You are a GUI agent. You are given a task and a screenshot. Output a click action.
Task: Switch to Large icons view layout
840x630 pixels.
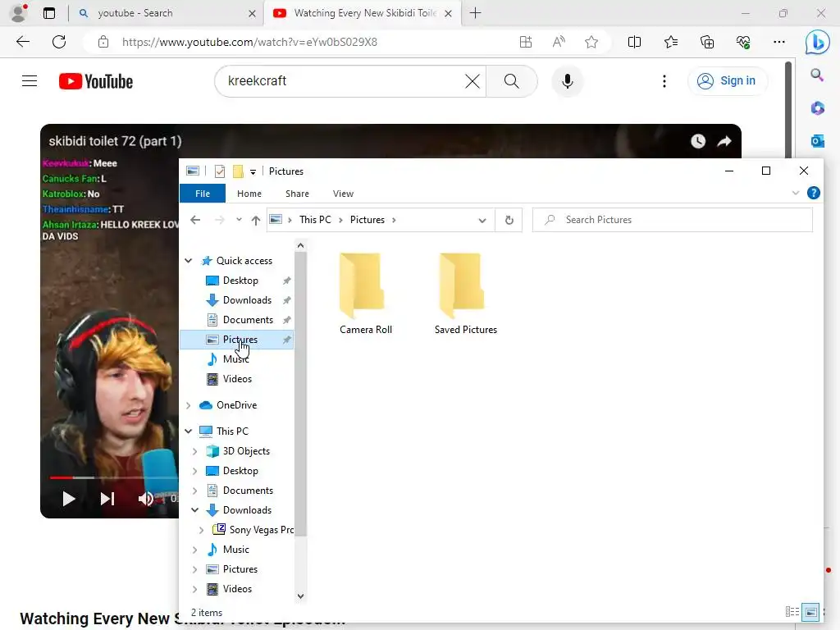tap(810, 611)
